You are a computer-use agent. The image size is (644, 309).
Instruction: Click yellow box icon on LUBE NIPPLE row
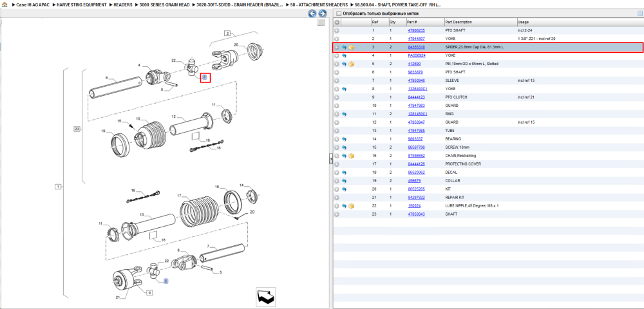pos(351,206)
